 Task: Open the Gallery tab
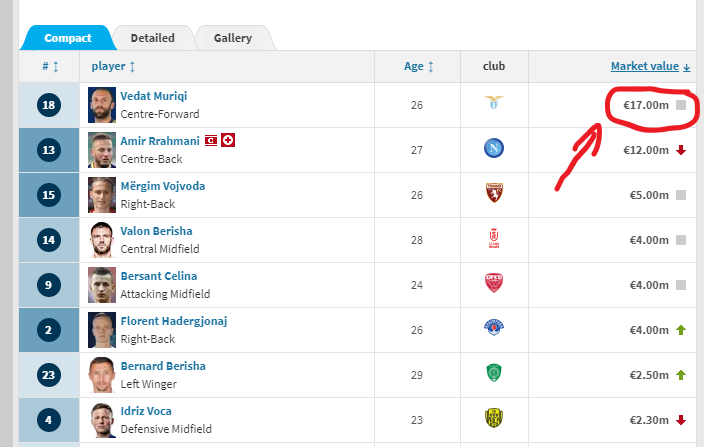click(x=232, y=38)
